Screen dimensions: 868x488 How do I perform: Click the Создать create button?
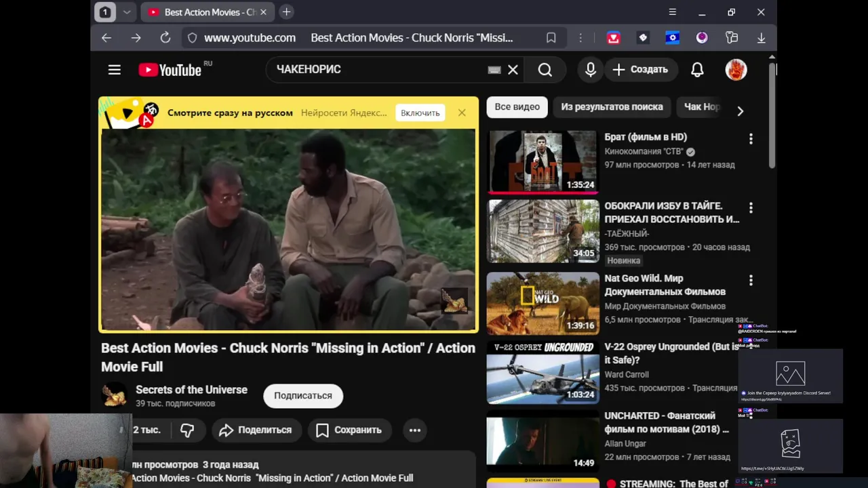click(x=641, y=70)
